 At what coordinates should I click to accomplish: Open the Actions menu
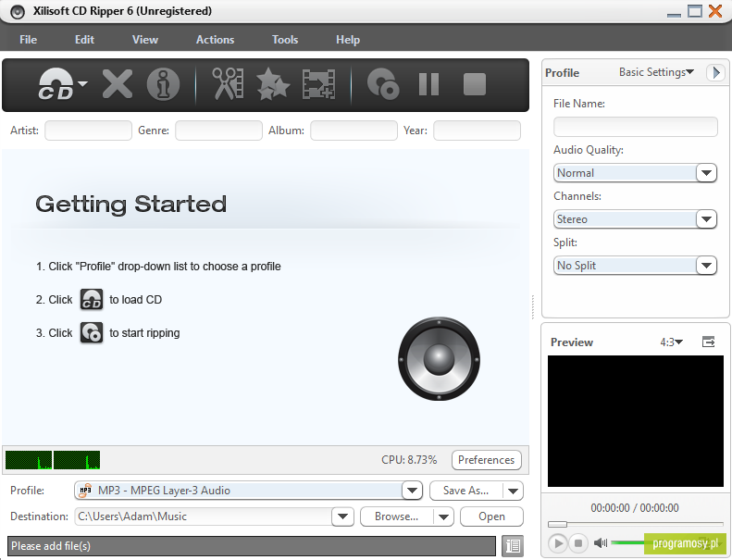[x=216, y=40]
